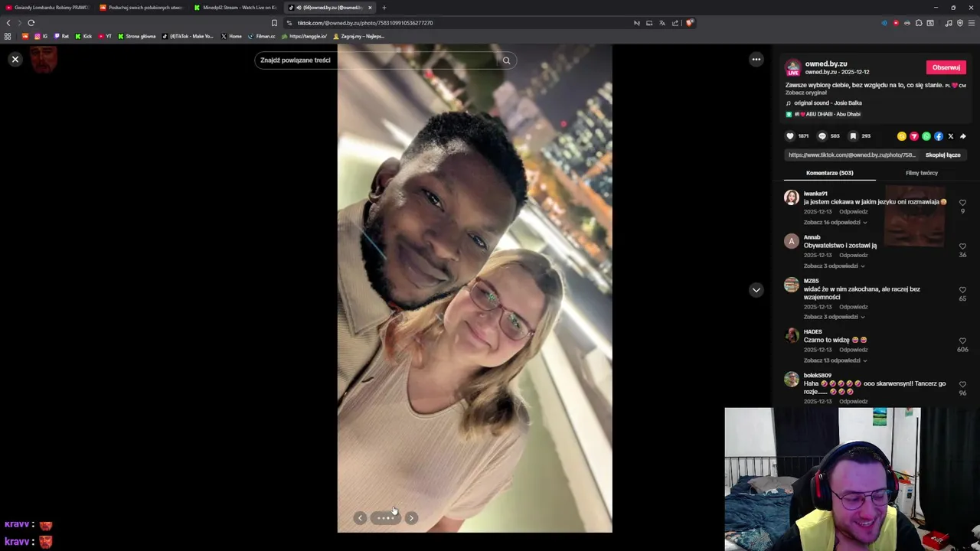980x551 pixels.
Task: Open the apps grid on the bookmarks bar
Action: (x=8, y=36)
